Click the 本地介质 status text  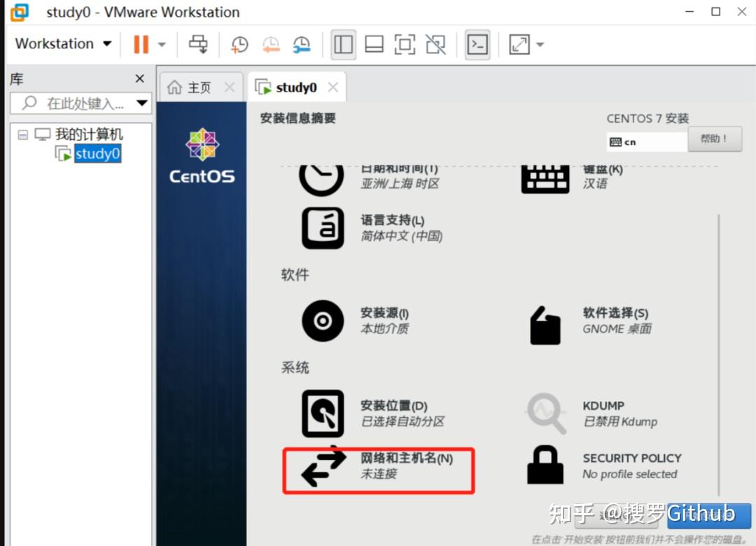[385, 329]
